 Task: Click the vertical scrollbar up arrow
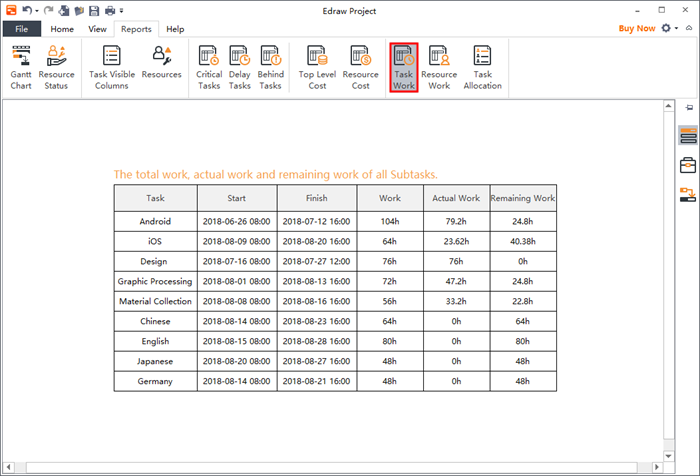pyautogui.click(x=668, y=106)
